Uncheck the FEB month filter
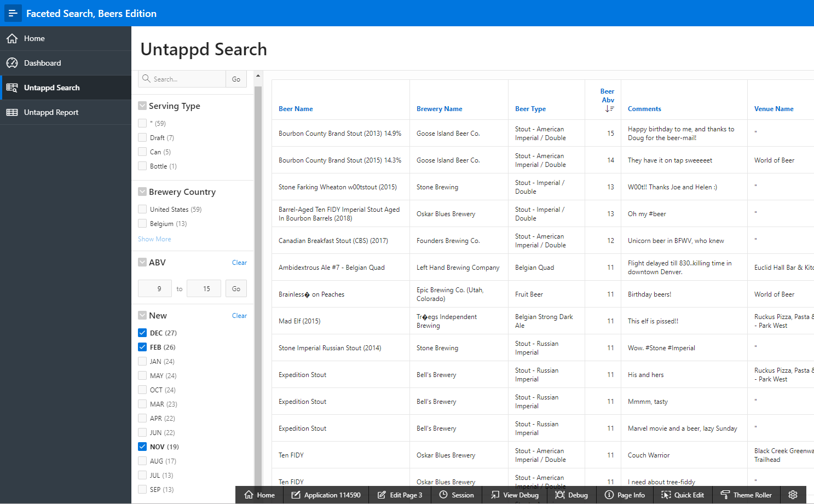The width and height of the screenshot is (814, 504). pos(142,347)
